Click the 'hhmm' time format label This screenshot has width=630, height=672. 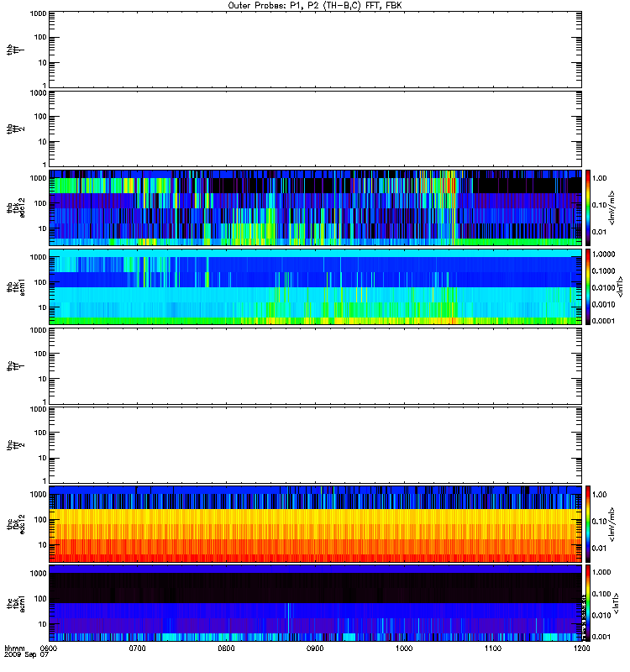pos(14,648)
